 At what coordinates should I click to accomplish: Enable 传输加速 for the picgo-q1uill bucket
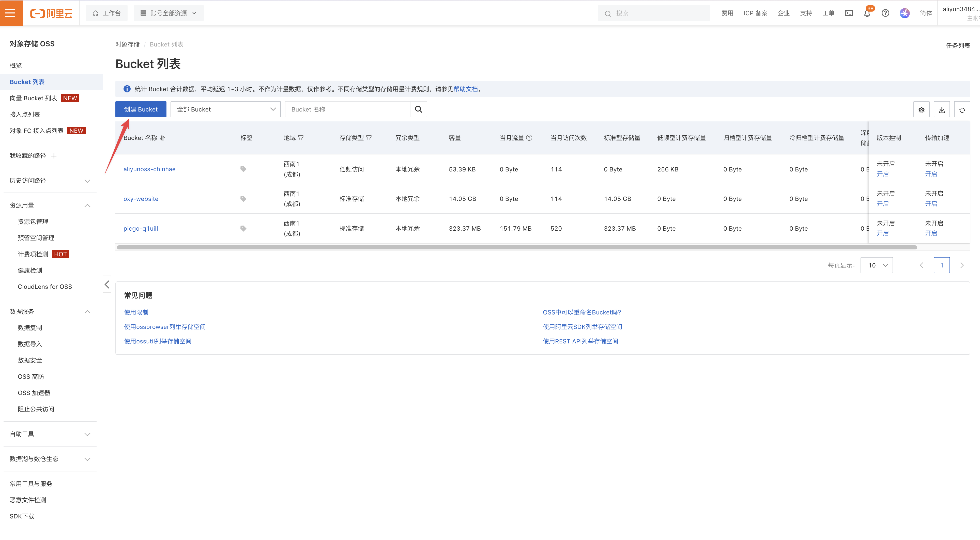(x=931, y=233)
